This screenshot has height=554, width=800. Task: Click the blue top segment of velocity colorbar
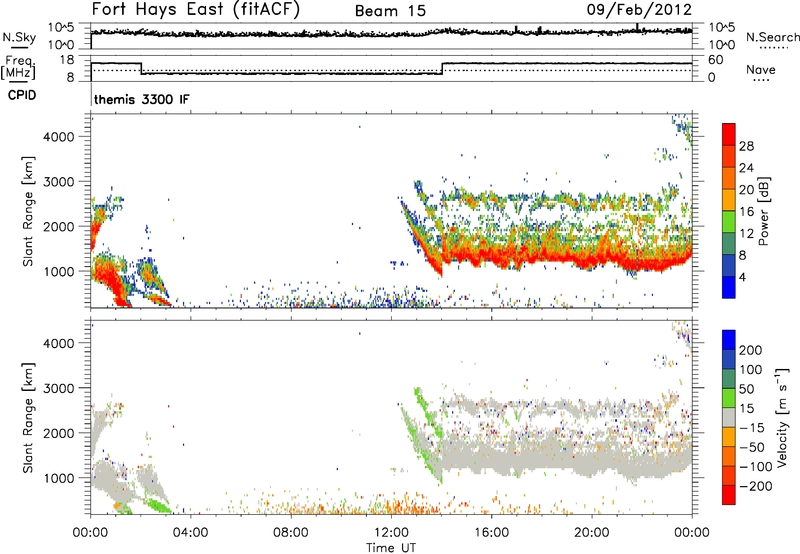[x=729, y=340]
